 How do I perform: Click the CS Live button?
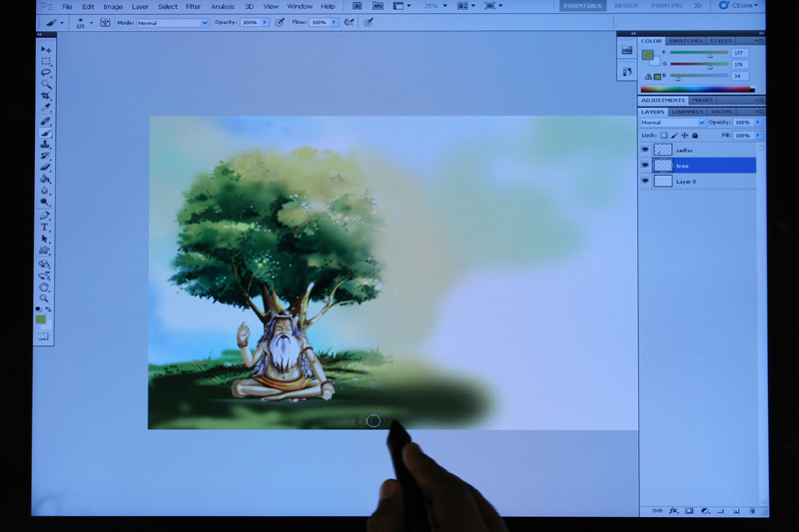pos(738,6)
